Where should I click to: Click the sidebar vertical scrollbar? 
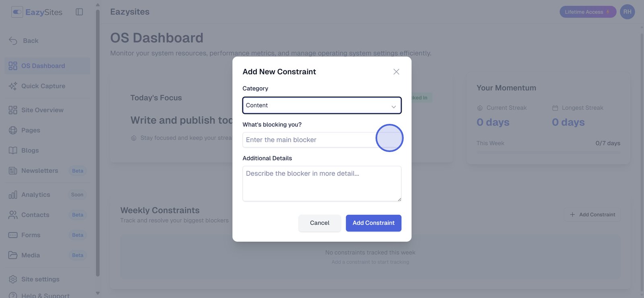[x=98, y=141]
